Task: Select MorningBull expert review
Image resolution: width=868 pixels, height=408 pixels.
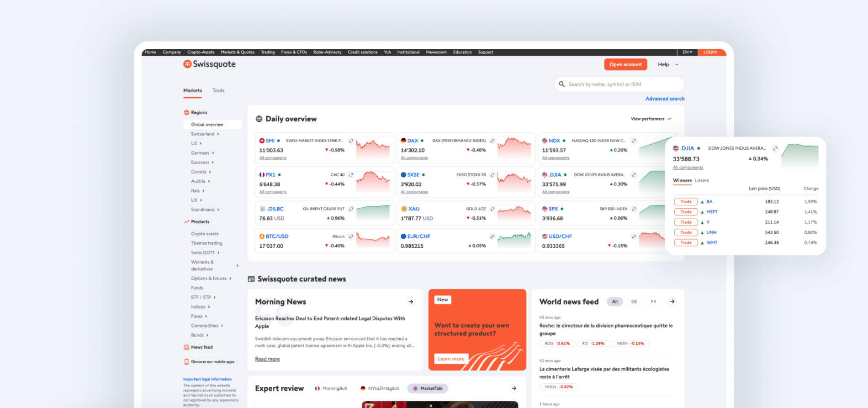Action: [x=331, y=388]
